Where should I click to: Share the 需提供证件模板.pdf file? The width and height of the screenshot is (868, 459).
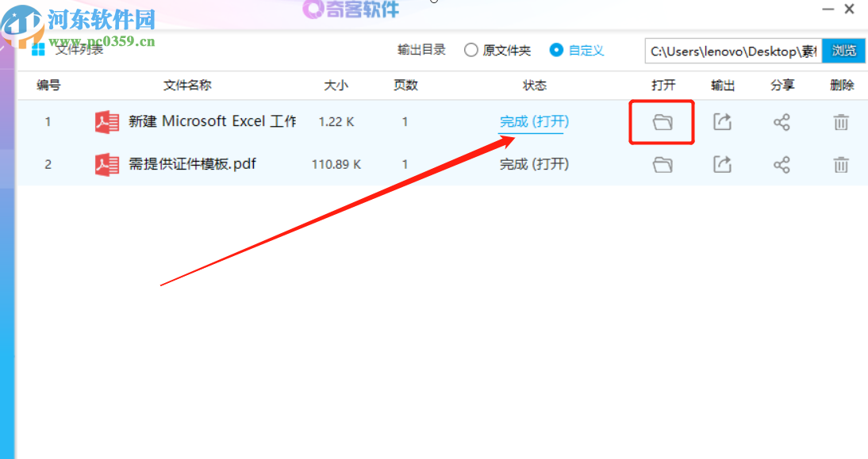click(x=782, y=165)
